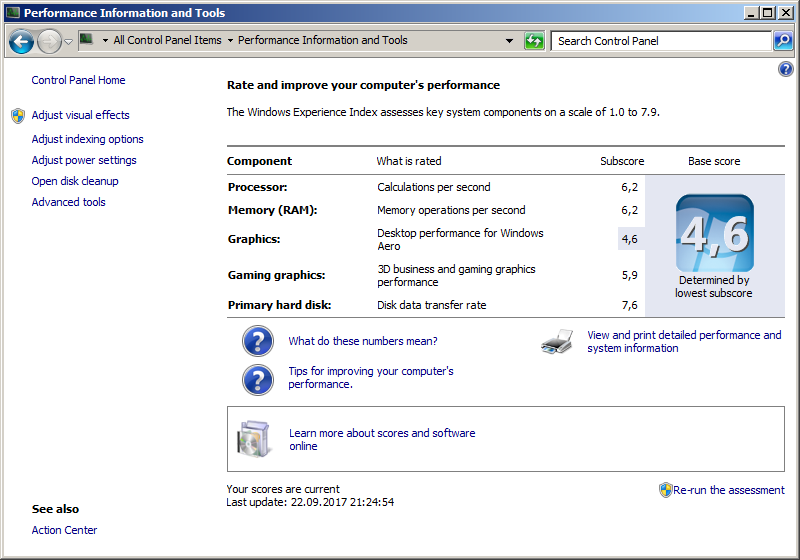800x560 pixels.
Task: Focus the Search Control Panel field
Action: (661, 41)
